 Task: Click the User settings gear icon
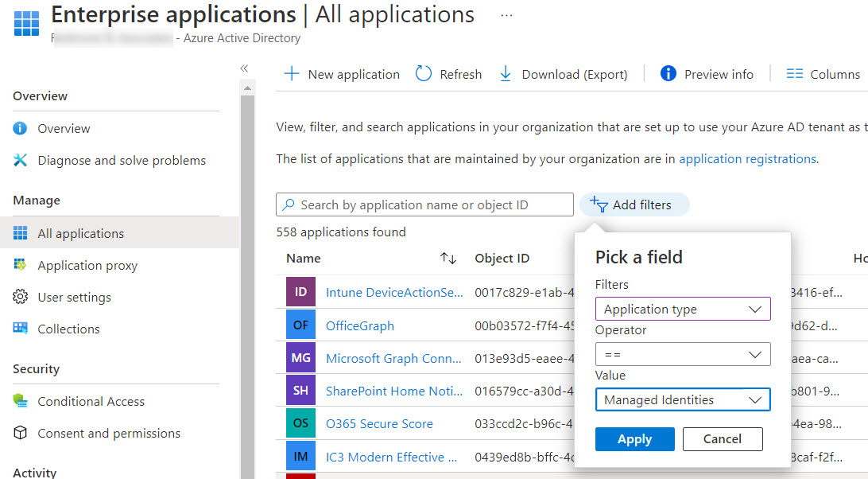pyautogui.click(x=20, y=297)
